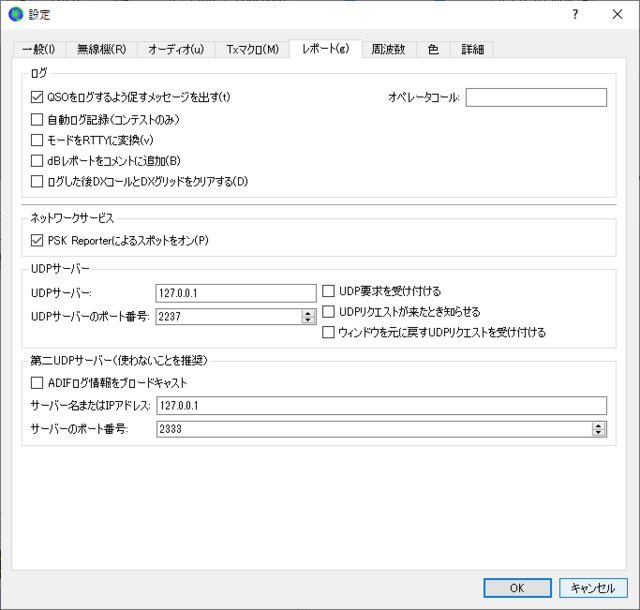Click the キャンセル button

tap(593, 588)
